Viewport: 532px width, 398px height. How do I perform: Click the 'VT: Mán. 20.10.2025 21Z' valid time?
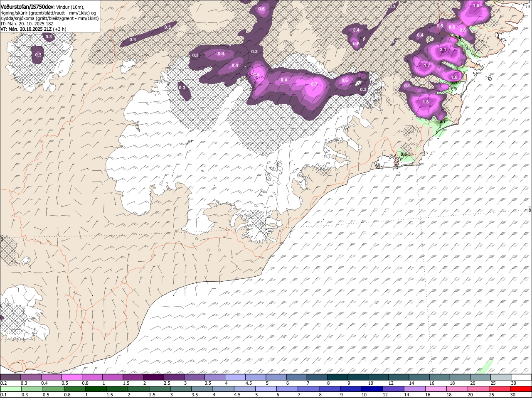pyautogui.click(x=26, y=29)
